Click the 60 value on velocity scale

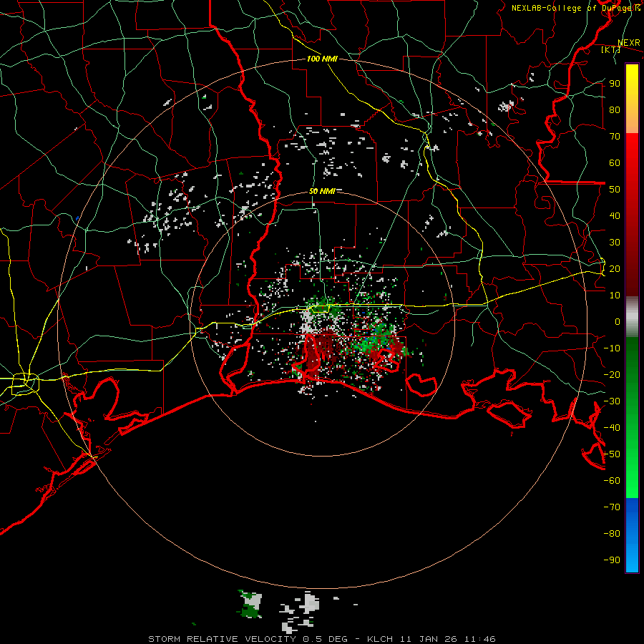tap(615, 162)
